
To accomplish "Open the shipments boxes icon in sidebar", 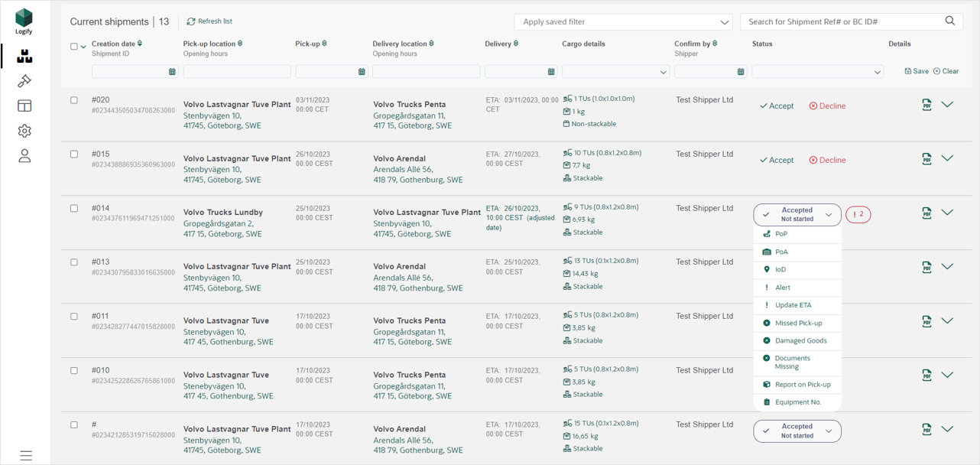I will point(24,56).
